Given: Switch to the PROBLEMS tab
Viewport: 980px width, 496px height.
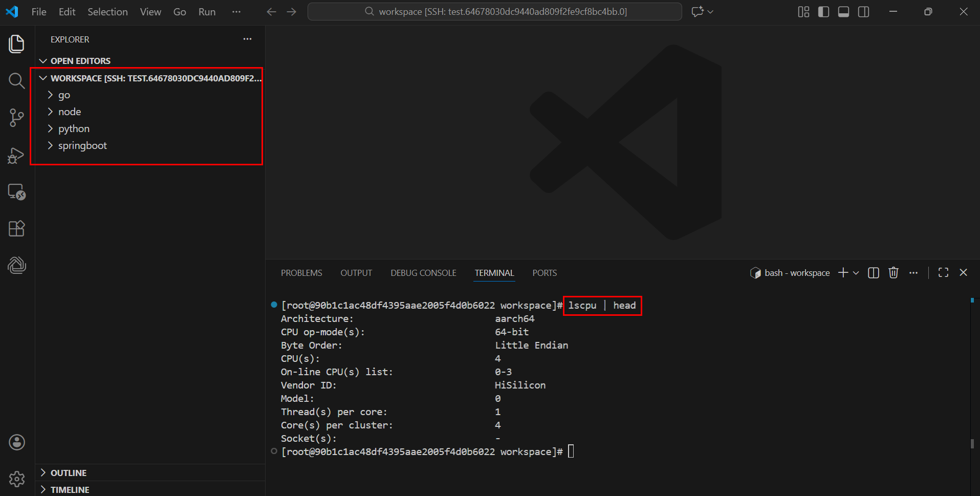Looking at the screenshot, I should click(x=301, y=273).
